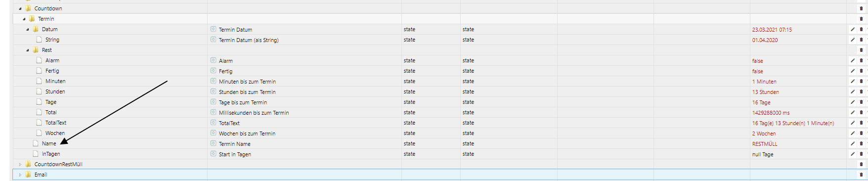Collapse the Termin folder

point(24,19)
